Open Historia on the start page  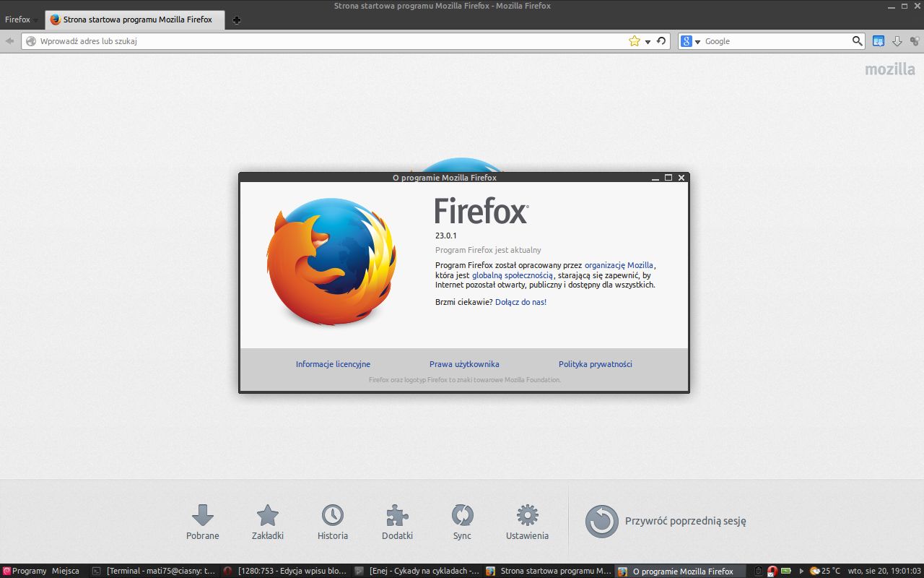333,522
